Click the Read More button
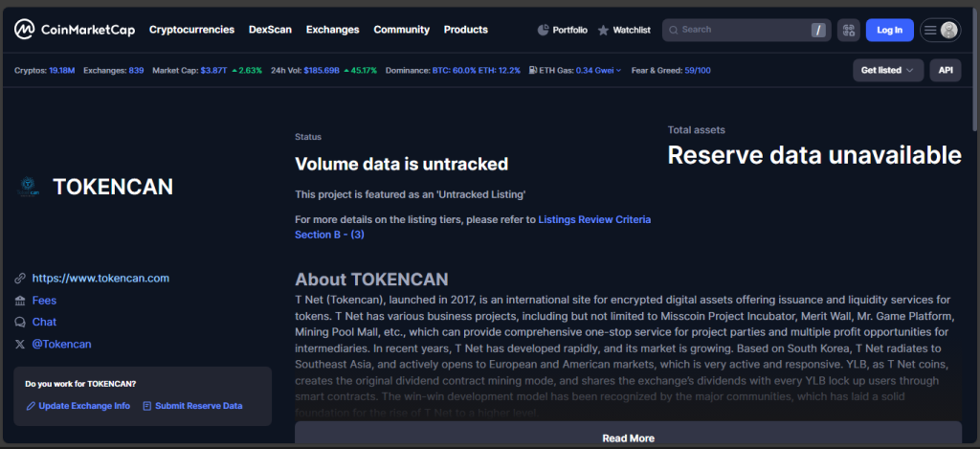The image size is (980, 449). (x=628, y=438)
